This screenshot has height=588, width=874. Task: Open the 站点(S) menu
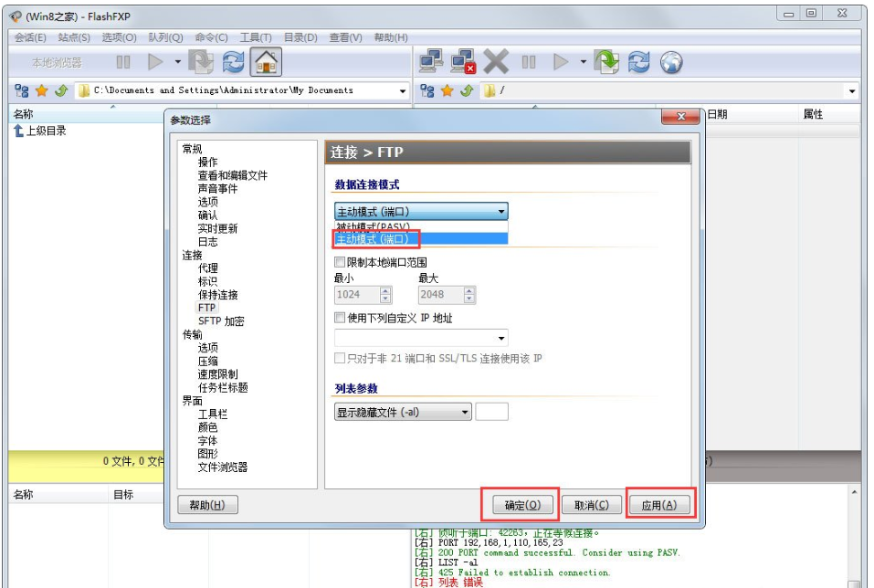click(x=74, y=37)
